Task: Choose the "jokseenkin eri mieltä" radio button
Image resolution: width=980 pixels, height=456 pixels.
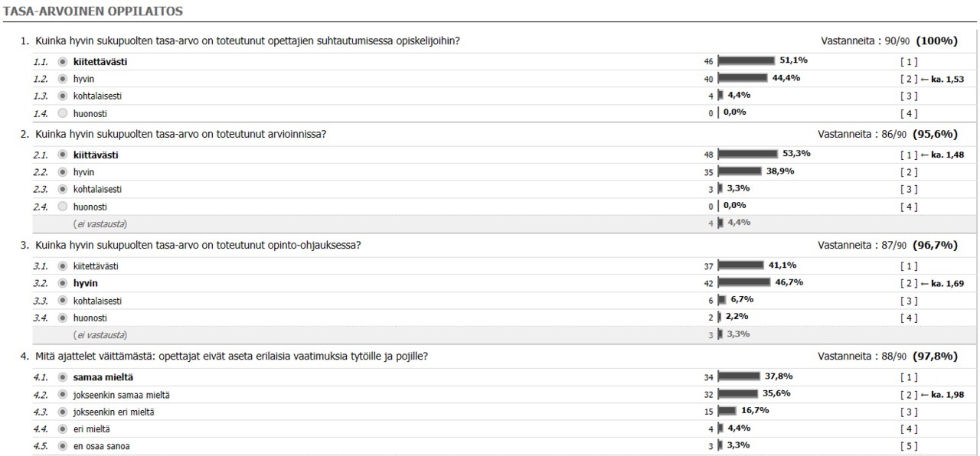Action: (x=63, y=412)
